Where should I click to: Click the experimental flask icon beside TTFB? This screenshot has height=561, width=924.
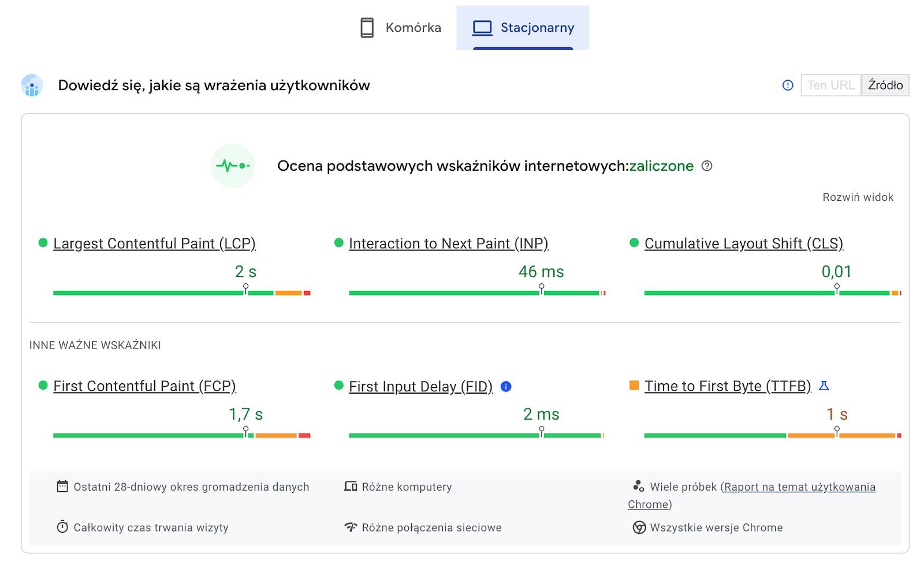point(824,386)
